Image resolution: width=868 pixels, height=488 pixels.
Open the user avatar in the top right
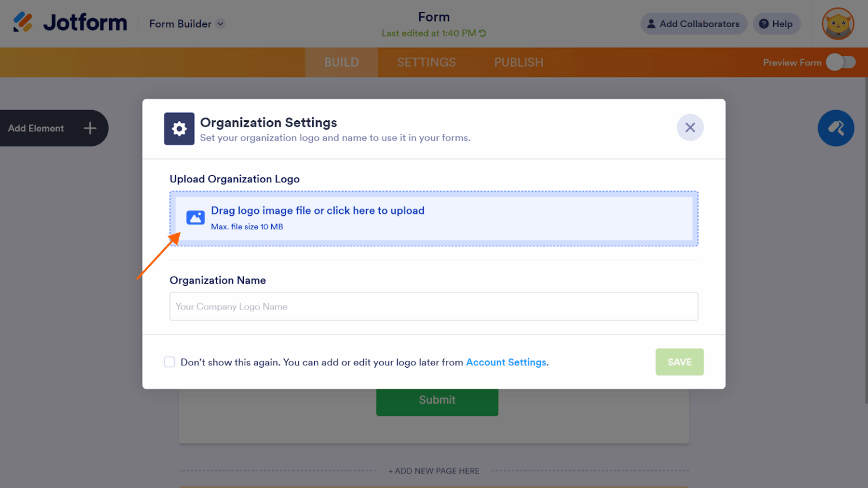pyautogui.click(x=838, y=24)
